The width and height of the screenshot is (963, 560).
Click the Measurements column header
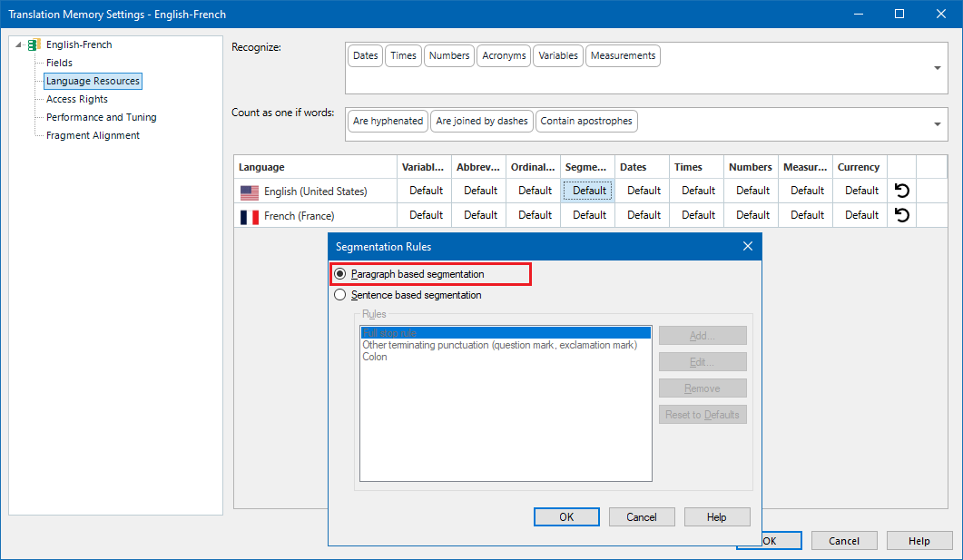pos(805,167)
